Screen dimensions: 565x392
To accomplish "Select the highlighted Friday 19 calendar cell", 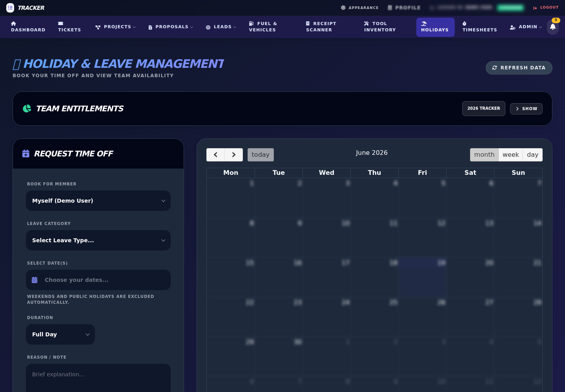I will click(x=422, y=277).
